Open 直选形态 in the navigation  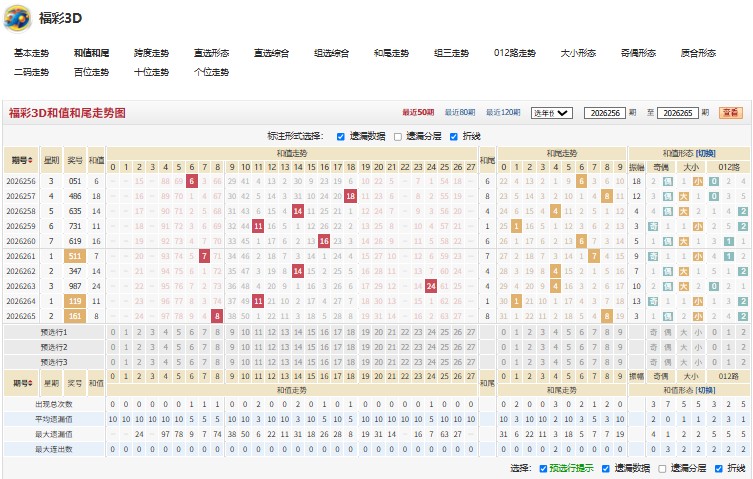coord(211,53)
